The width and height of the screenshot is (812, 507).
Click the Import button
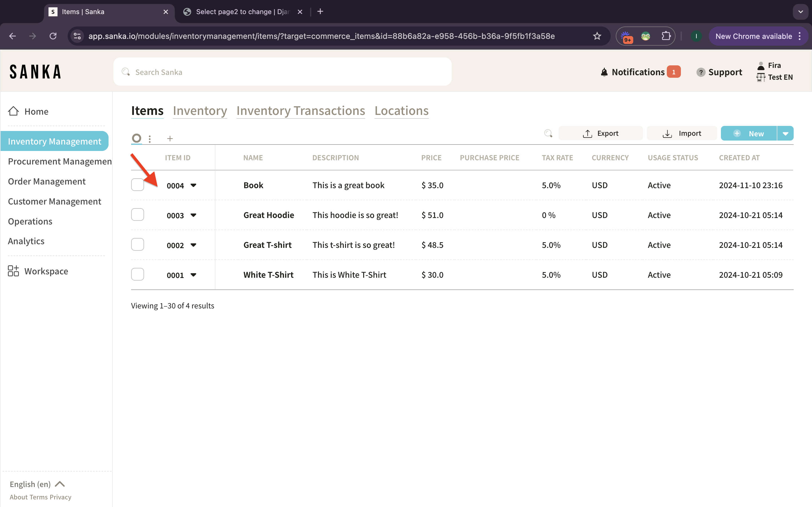point(682,134)
